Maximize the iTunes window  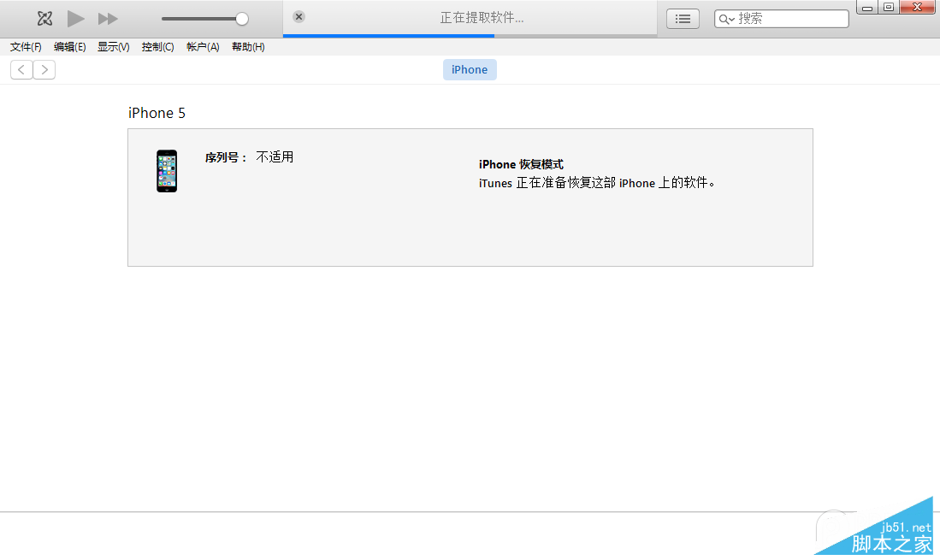coord(889,7)
